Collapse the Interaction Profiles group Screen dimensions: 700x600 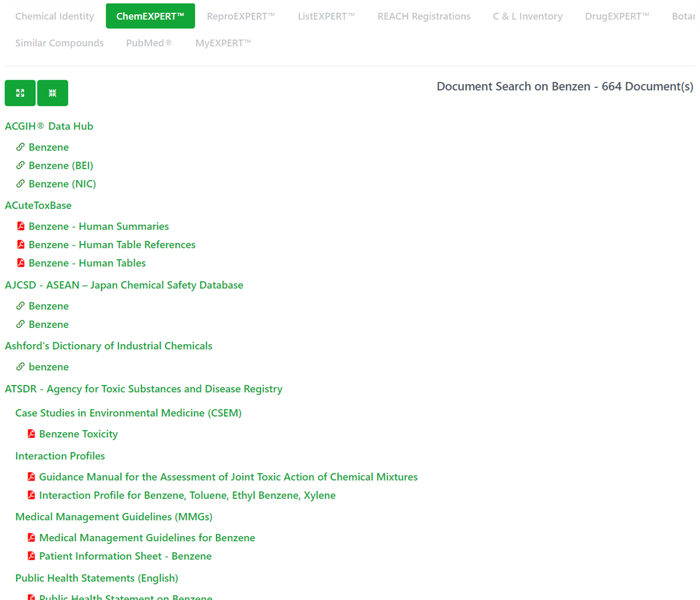click(60, 456)
